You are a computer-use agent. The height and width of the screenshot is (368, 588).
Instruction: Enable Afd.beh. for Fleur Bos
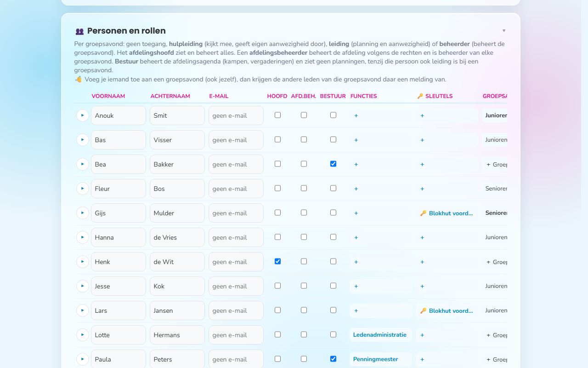[304, 188]
